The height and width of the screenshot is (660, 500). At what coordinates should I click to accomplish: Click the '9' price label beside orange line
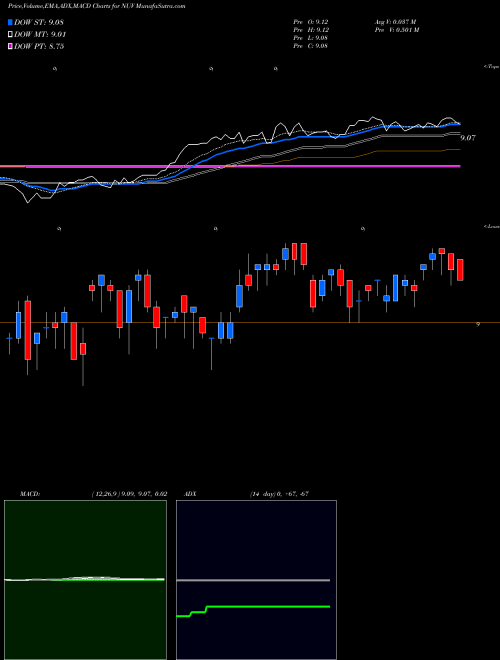pyautogui.click(x=478, y=324)
